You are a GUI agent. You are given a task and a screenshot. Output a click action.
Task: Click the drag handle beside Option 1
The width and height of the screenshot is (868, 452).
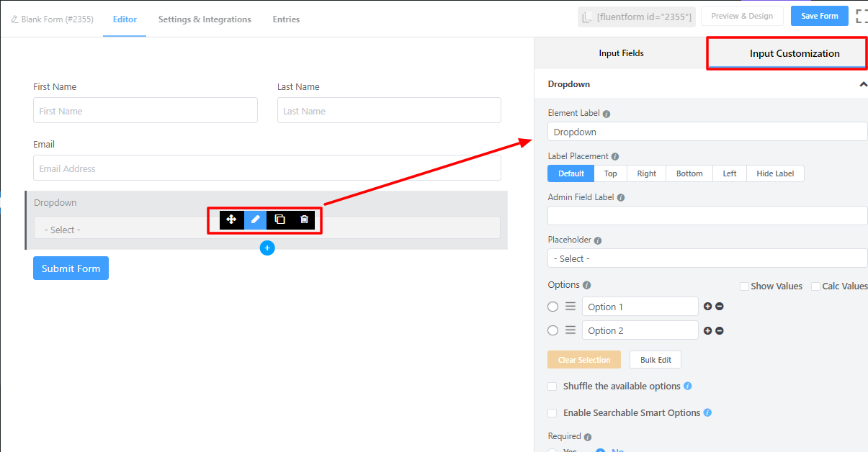[571, 307]
